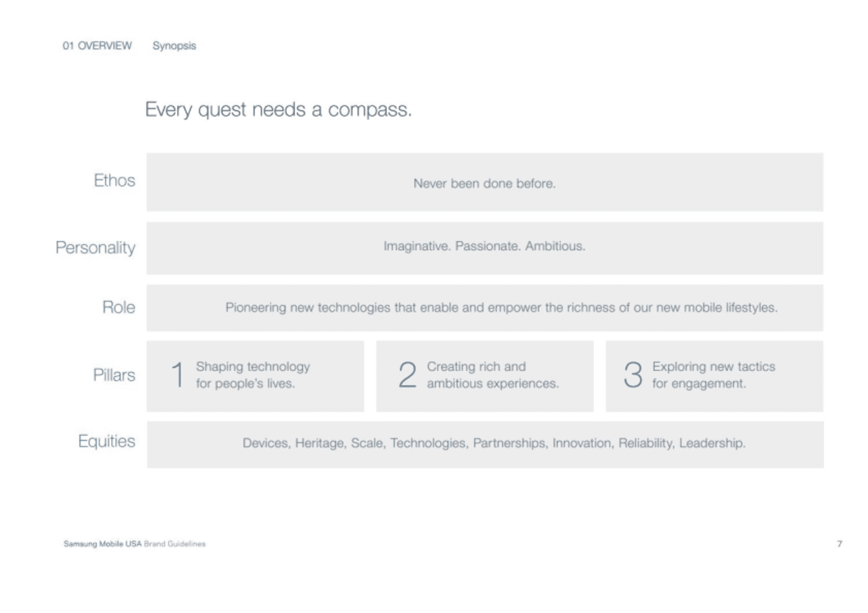Click the Shaping technology for people's lives text
Viewport: 868px width, 613px height.
click(253, 375)
